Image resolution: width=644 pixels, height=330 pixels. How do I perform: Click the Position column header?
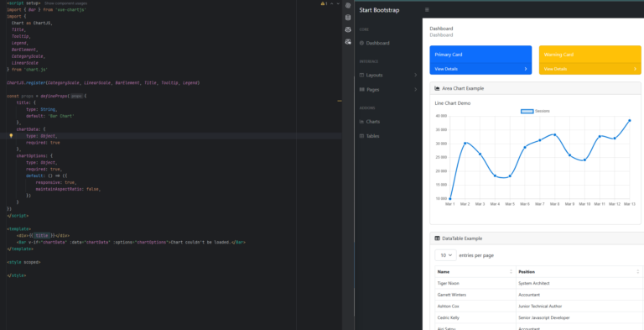tap(579, 271)
